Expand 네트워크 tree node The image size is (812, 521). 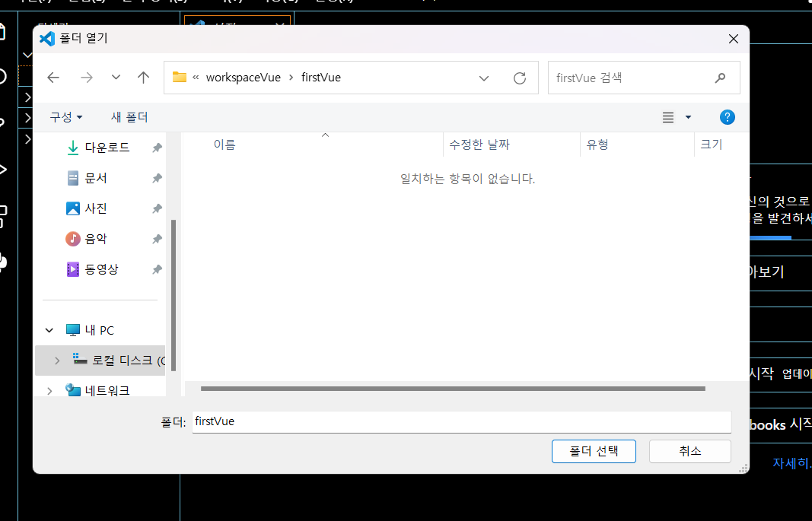(x=49, y=391)
